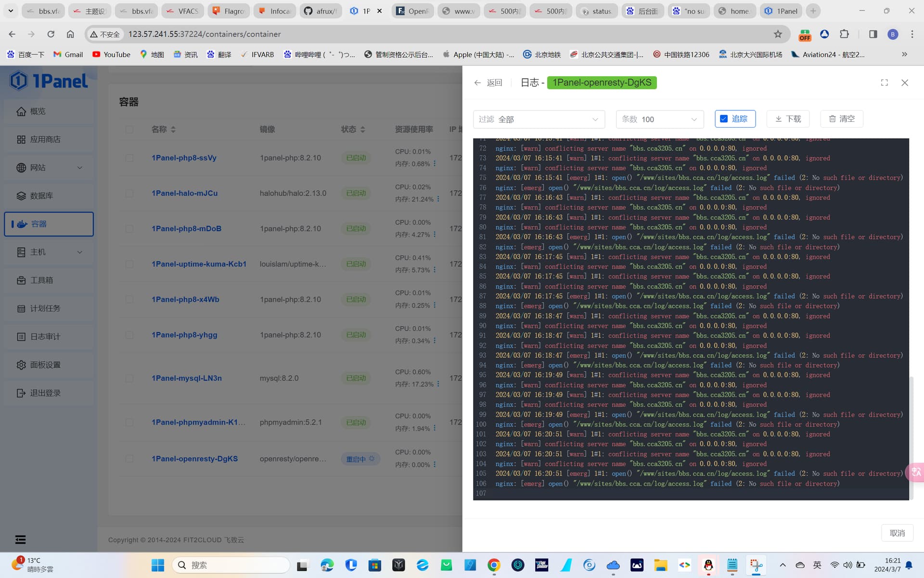This screenshot has height=578, width=924.
Task: Tick checkbox for 1Panel-php8-ssVy row
Action: (x=129, y=158)
